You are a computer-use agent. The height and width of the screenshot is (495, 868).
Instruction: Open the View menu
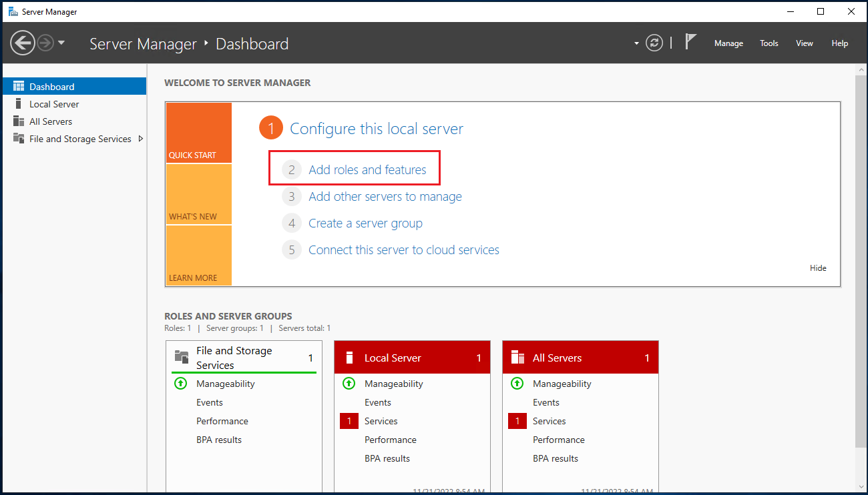[x=805, y=43]
